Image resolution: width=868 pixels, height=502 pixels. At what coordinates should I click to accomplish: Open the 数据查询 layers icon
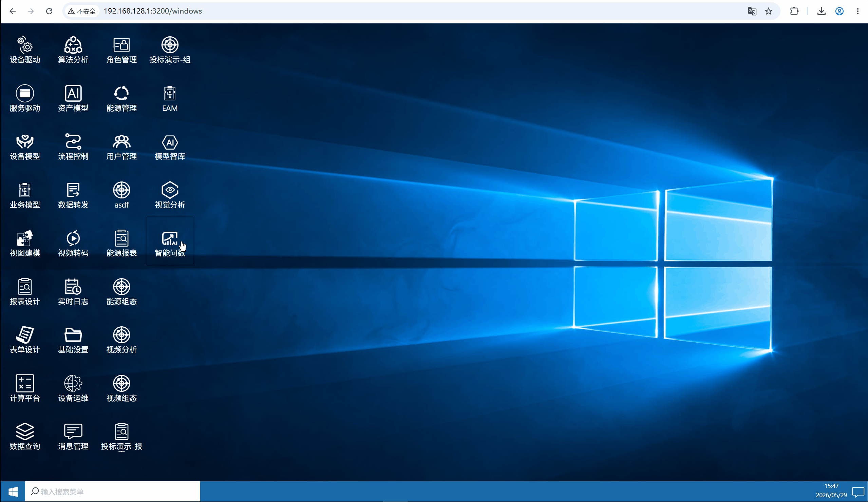click(25, 437)
